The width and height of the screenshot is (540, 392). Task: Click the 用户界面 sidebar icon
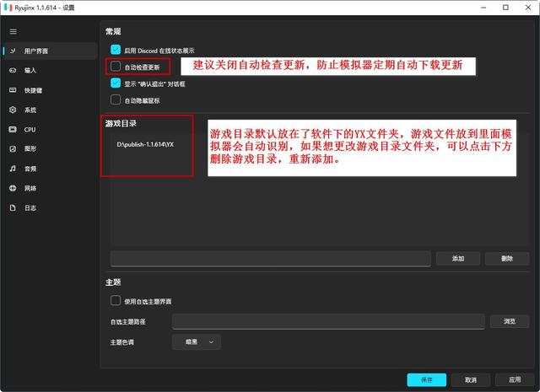point(13,51)
